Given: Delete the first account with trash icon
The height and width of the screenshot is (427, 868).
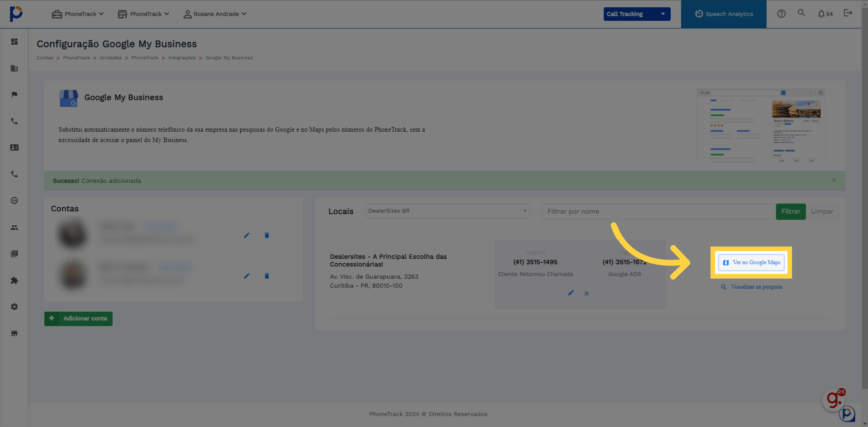Looking at the screenshot, I should pyautogui.click(x=267, y=235).
